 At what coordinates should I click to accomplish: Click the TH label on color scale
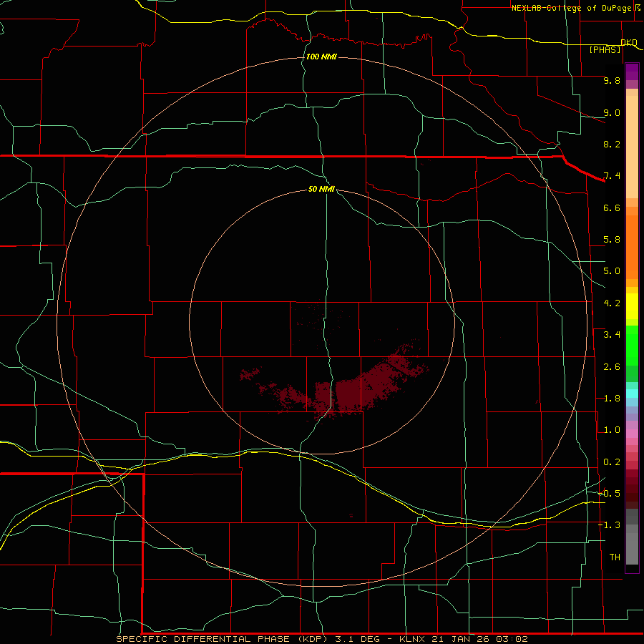(615, 557)
